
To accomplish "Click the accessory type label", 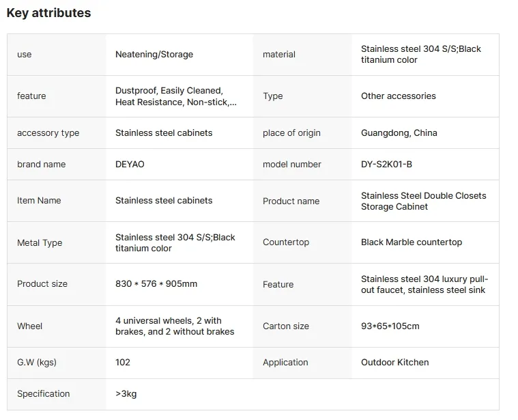I will click(x=48, y=133).
